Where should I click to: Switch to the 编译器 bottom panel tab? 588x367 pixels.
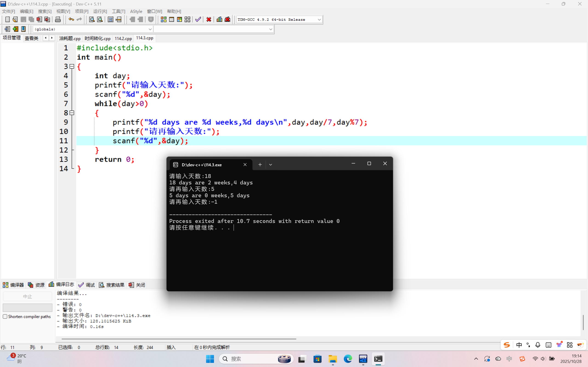click(x=13, y=285)
